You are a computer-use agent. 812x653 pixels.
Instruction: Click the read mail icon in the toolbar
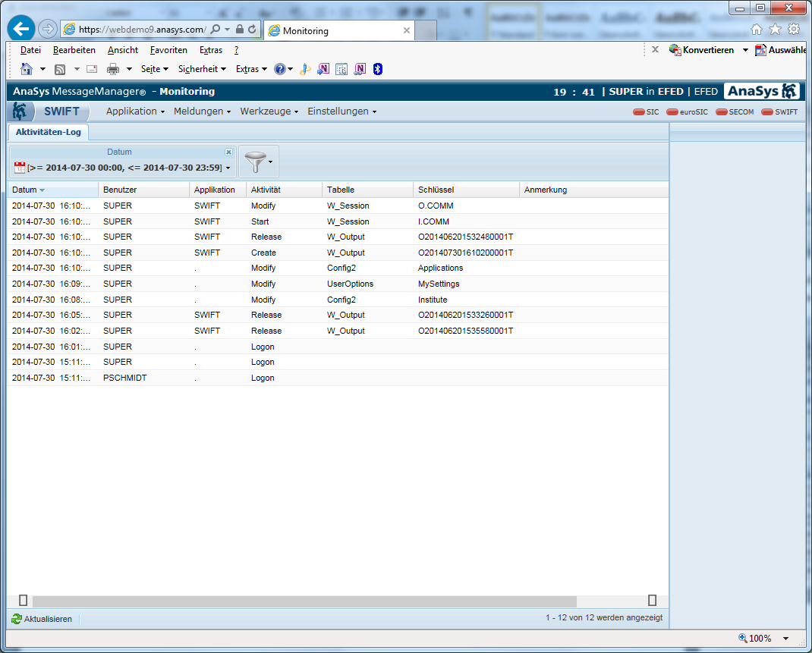pyautogui.click(x=92, y=69)
